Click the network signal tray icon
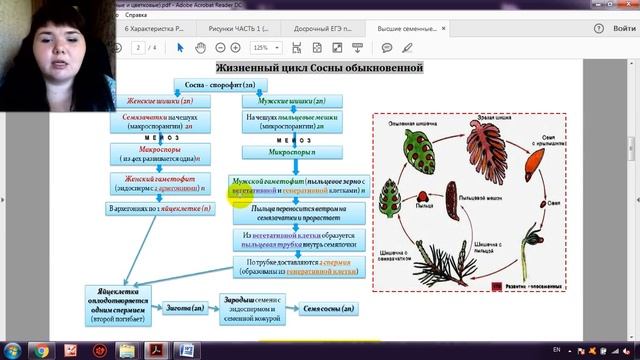640x360 pixels. pyautogui.click(x=615, y=351)
